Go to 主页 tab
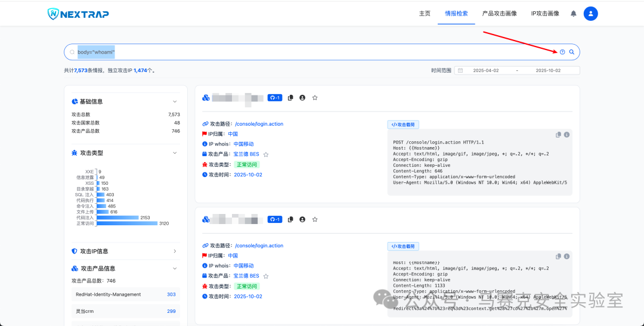Screen dimensions: 644x326 425,14
